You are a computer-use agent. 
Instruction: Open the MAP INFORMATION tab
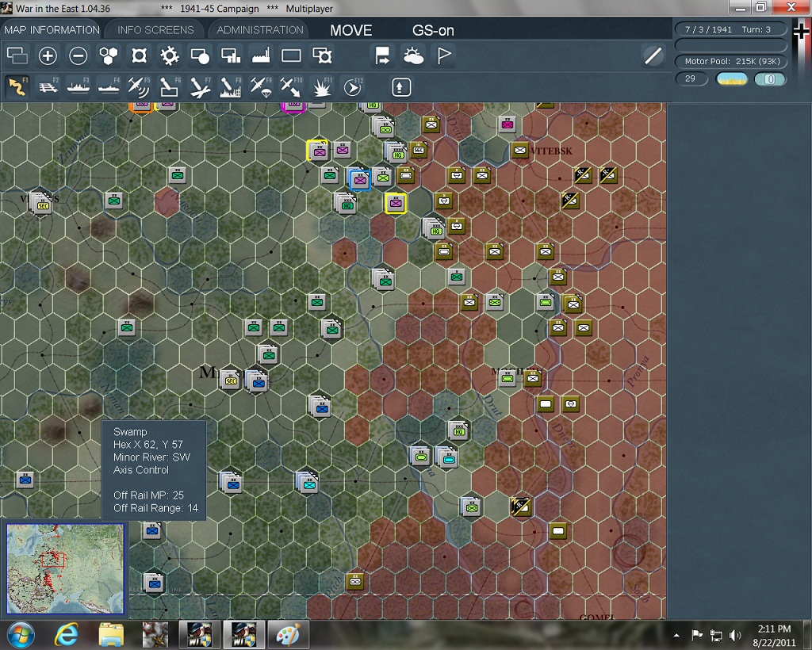point(52,30)
